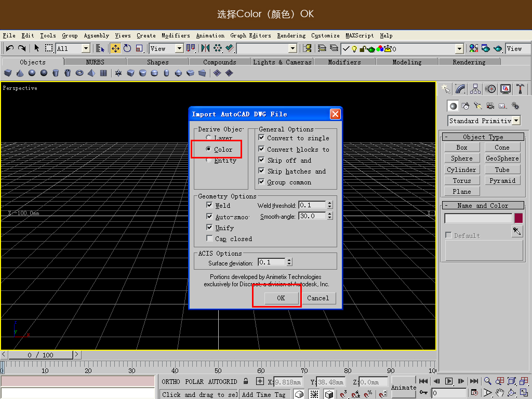Screen dimensions: 532x399
Task: Uncheck the Weld checkbox
Action: point(209,205)
